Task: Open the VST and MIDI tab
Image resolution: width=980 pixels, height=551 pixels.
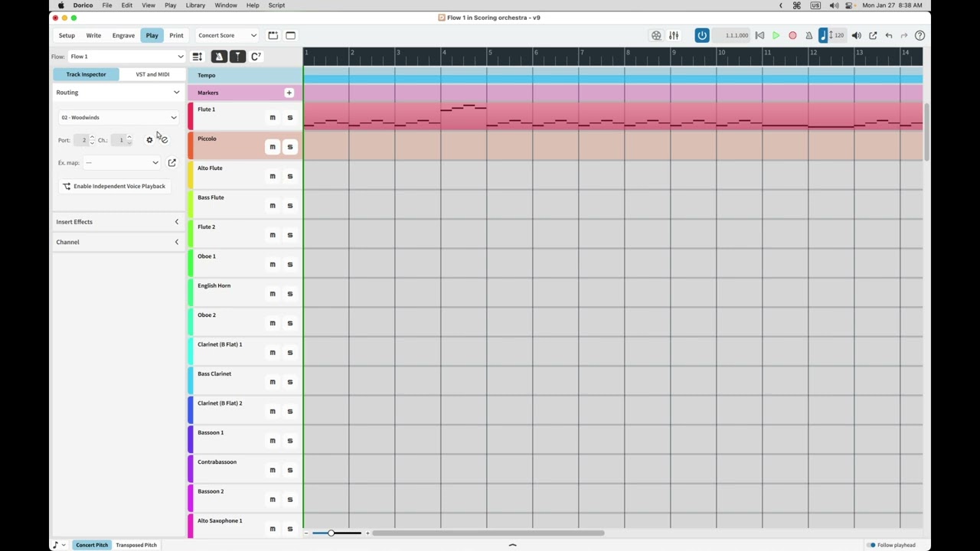Action: pos(152,74)
